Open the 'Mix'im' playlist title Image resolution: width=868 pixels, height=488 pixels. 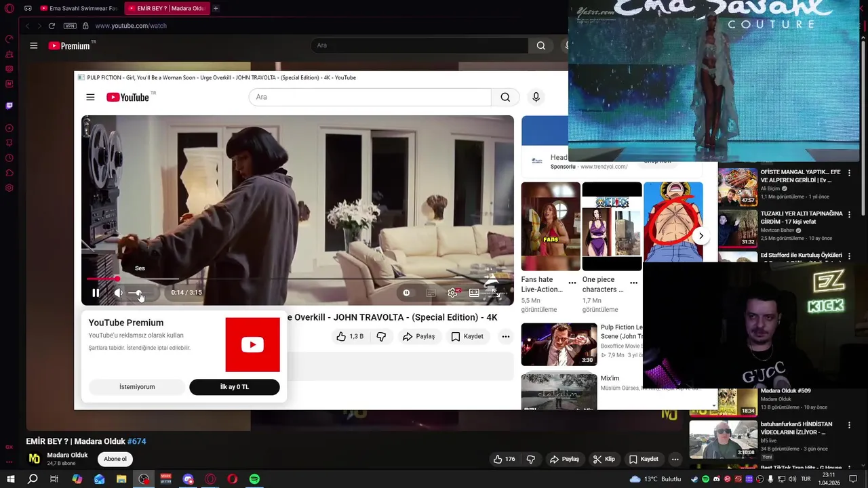(x=610, y=378)
